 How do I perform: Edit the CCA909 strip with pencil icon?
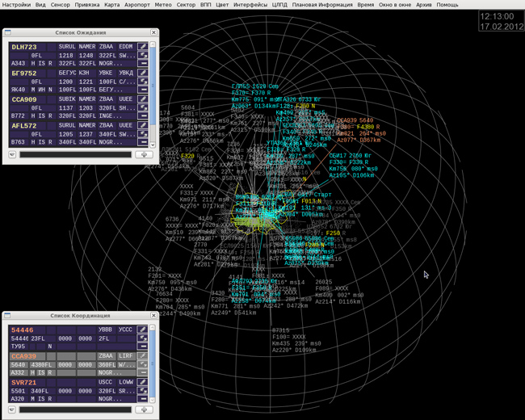pos(143,99)
